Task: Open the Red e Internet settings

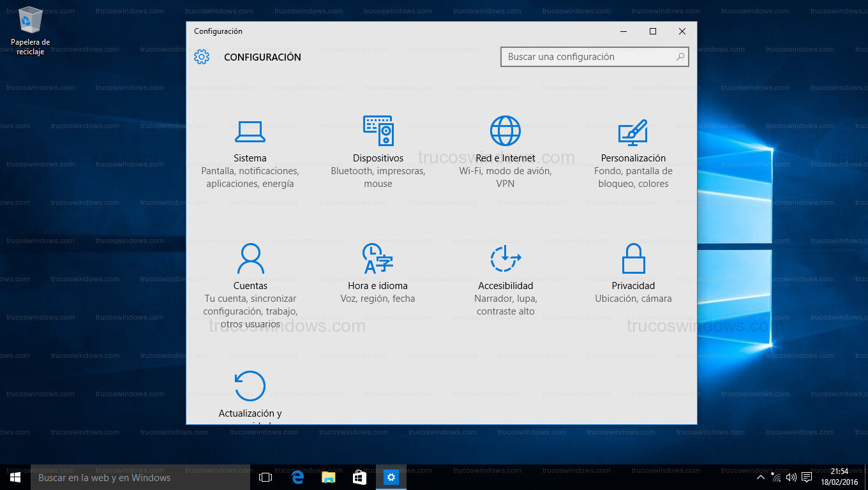Action: 505,145
